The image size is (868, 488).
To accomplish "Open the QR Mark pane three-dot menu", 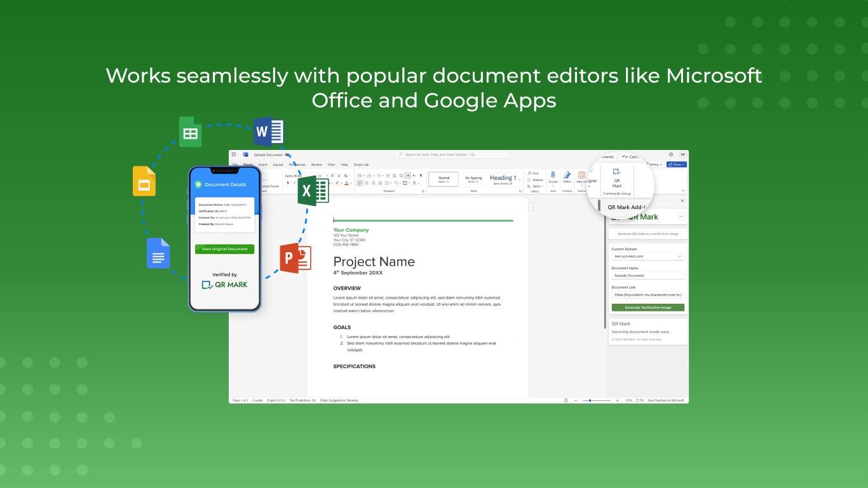I will (681, 217).
